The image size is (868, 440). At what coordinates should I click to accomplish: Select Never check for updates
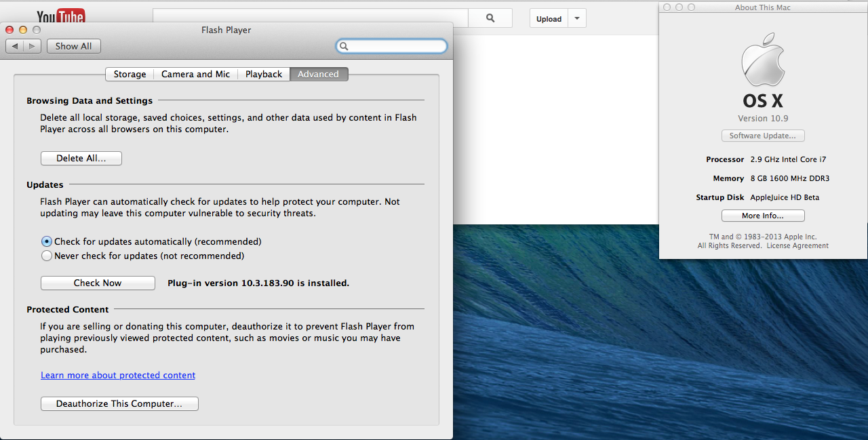click(x=143, y=256)
